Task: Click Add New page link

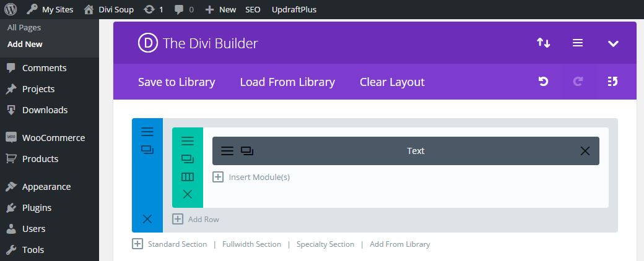Action: point(25,45)
